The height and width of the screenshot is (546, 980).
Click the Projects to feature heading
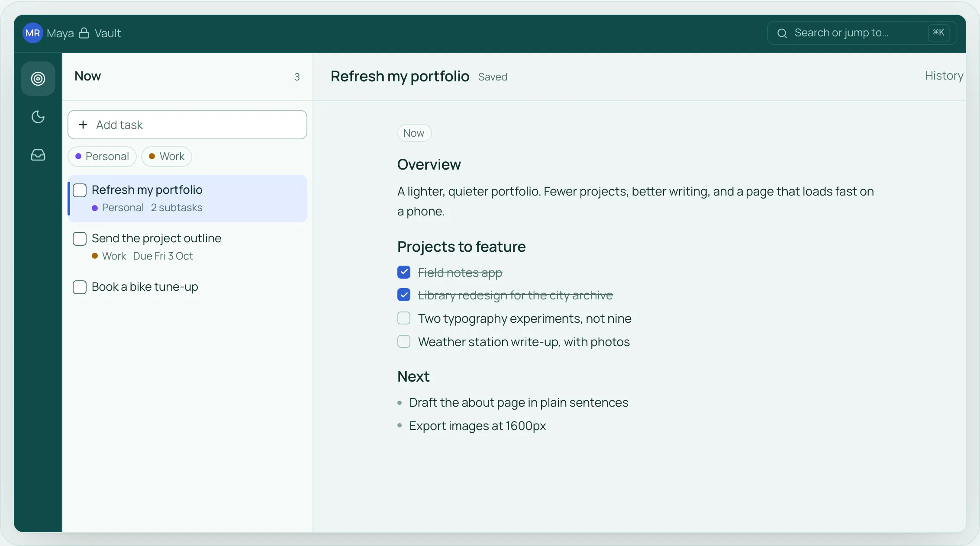[x=461, y=247]
